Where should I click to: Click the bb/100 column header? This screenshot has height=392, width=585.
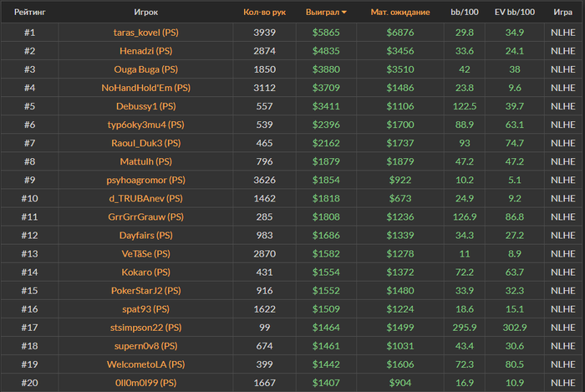click(465, 12)
